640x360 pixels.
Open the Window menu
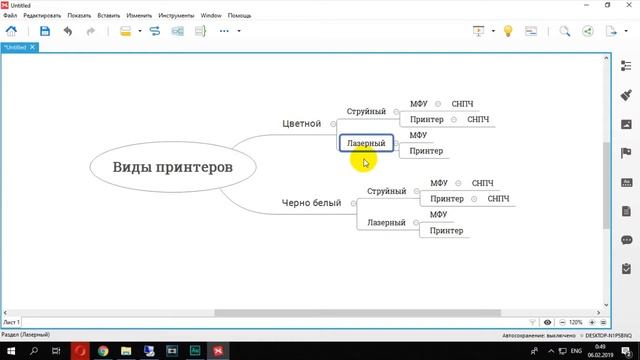coord(211,16)
